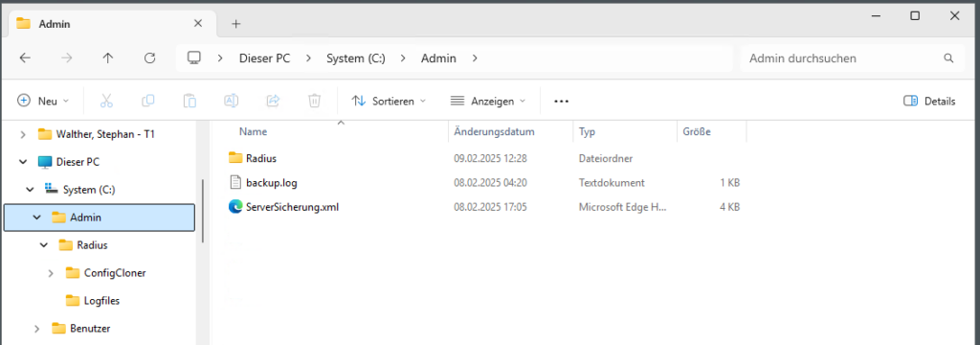980x345 pixels.
Task: Expand the ConfigCloner tree node
Action: tap(51, 273)
